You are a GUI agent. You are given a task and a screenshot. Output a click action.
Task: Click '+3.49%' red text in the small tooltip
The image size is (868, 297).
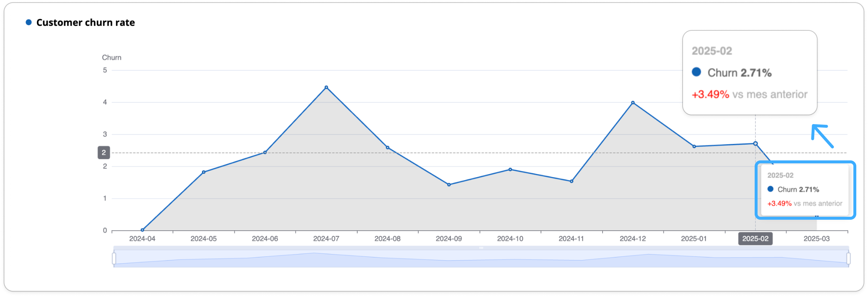(x=780, y=204)
